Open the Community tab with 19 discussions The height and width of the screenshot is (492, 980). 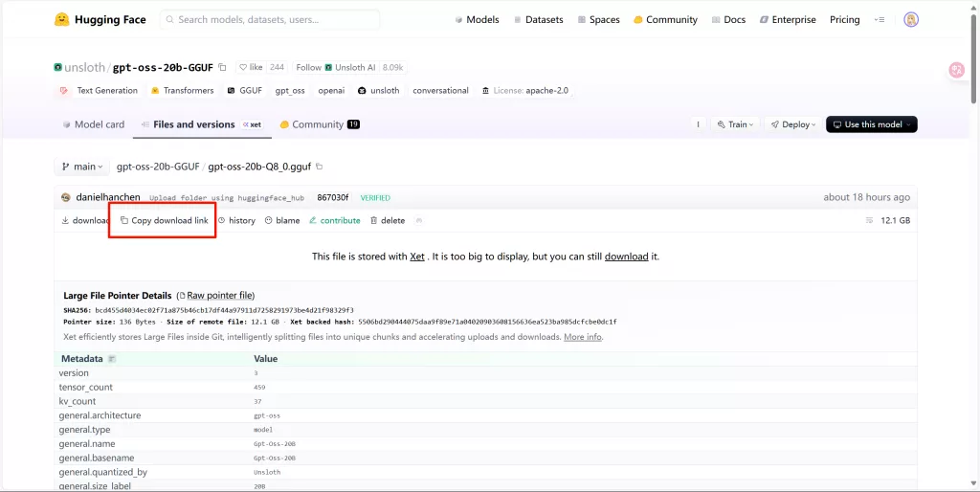click(x=320, y=124)
